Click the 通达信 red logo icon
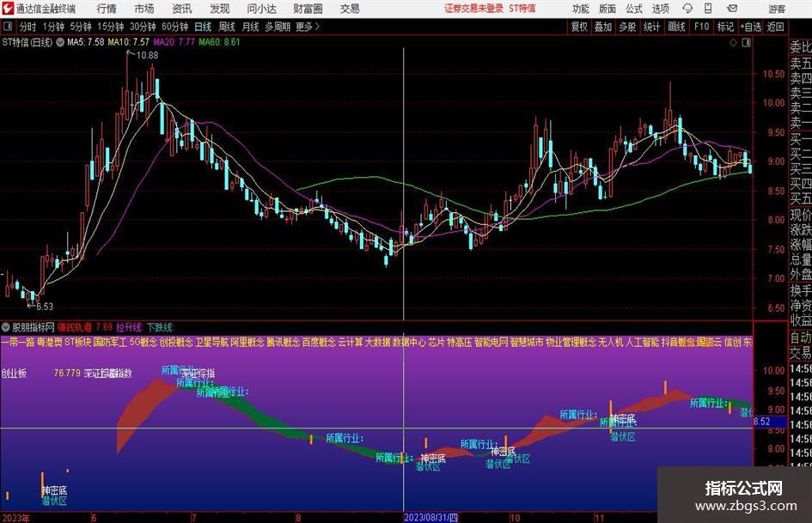This screenshot has height=523, width=812. coord(8,9)
